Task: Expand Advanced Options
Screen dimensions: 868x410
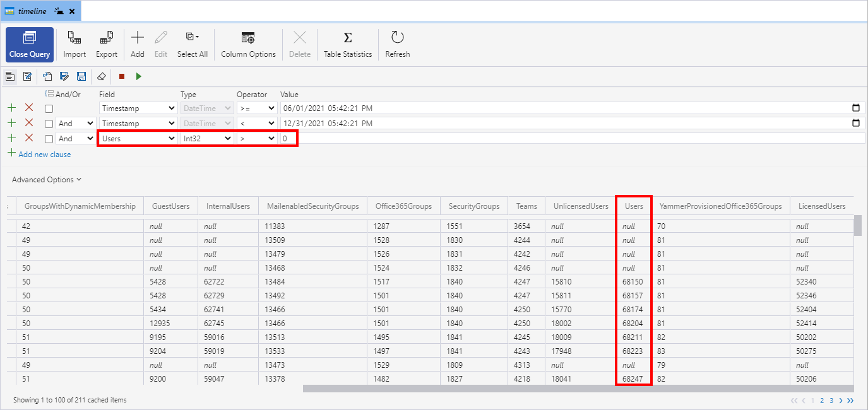Action: (x=47, y=180)
